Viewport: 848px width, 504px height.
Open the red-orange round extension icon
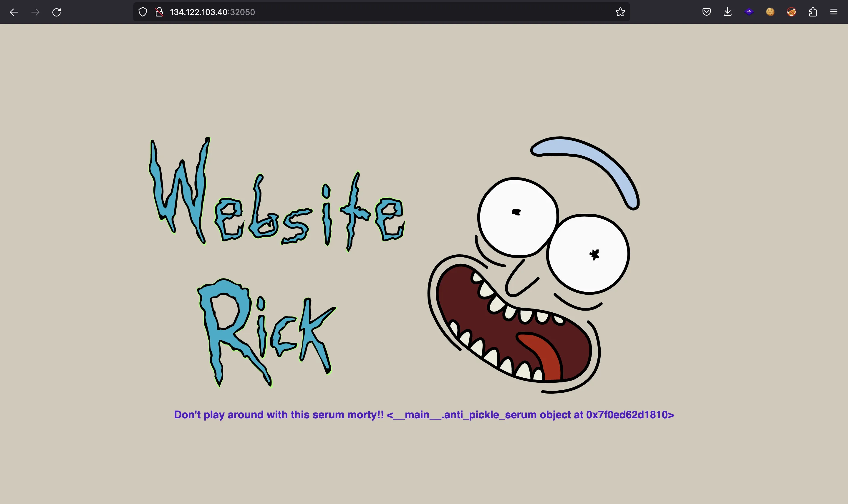pos(791,12)
